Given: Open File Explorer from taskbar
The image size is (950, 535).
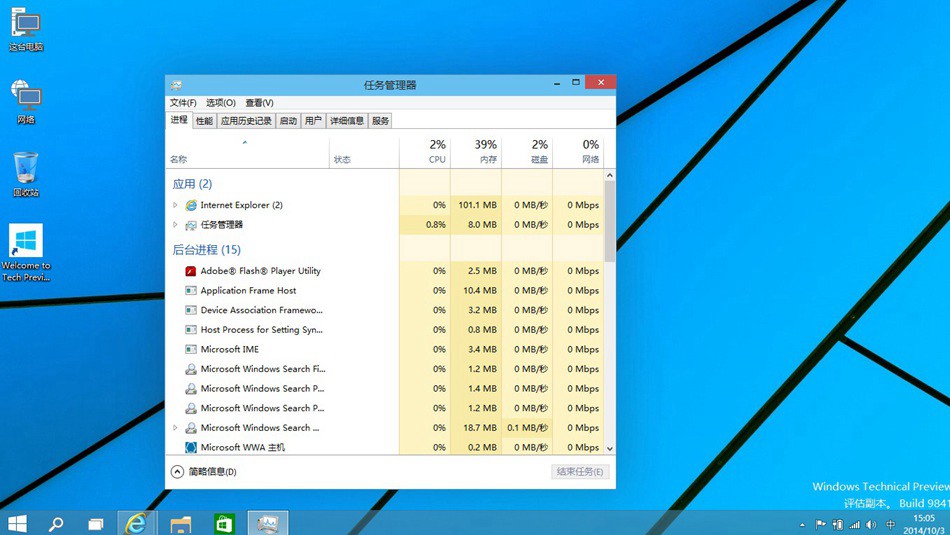Looking at the screenshot, I should click(181, 524).
